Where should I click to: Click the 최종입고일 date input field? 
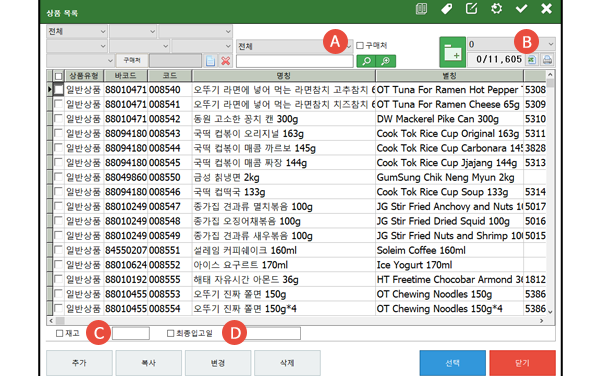[273, 333]
